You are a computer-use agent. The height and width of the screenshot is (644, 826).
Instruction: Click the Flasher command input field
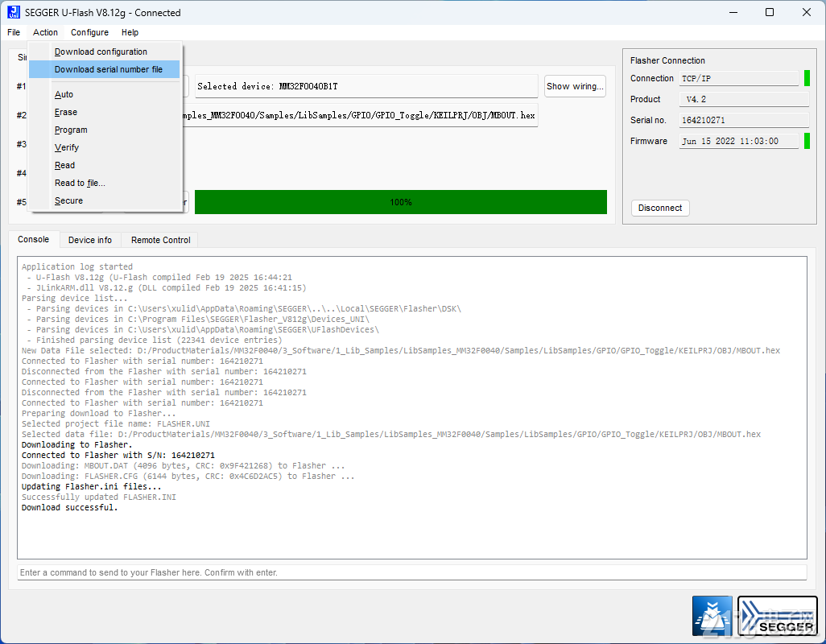[412, 572]
